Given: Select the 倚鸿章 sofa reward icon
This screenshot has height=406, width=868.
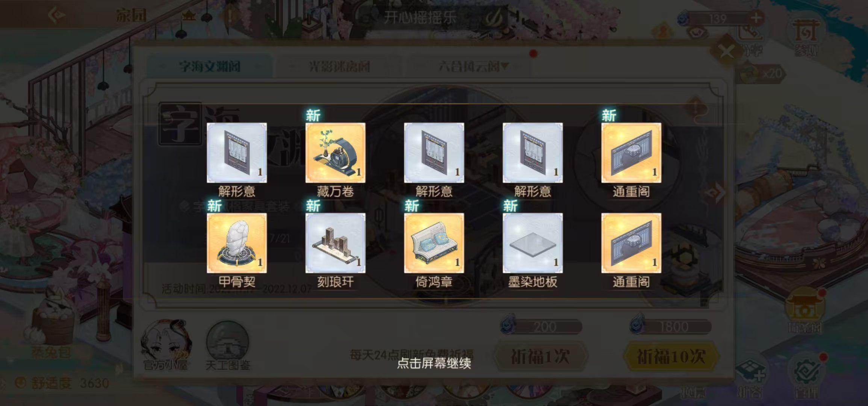Looking at the screenshot, I should 434,243.
